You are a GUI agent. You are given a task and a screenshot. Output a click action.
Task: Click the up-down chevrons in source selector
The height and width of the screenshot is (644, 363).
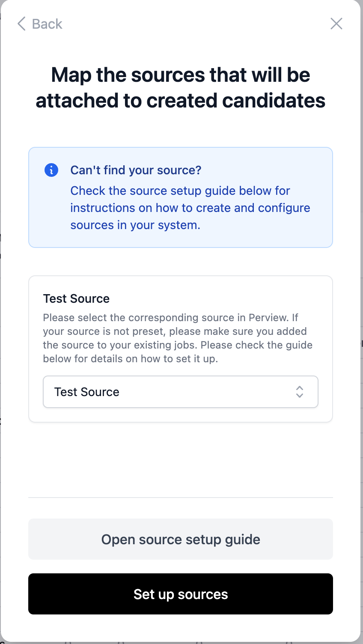point(300,392)
